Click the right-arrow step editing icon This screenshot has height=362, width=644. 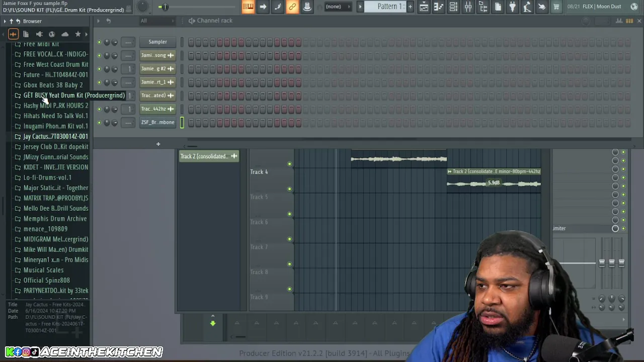click(x=263, y=7)
